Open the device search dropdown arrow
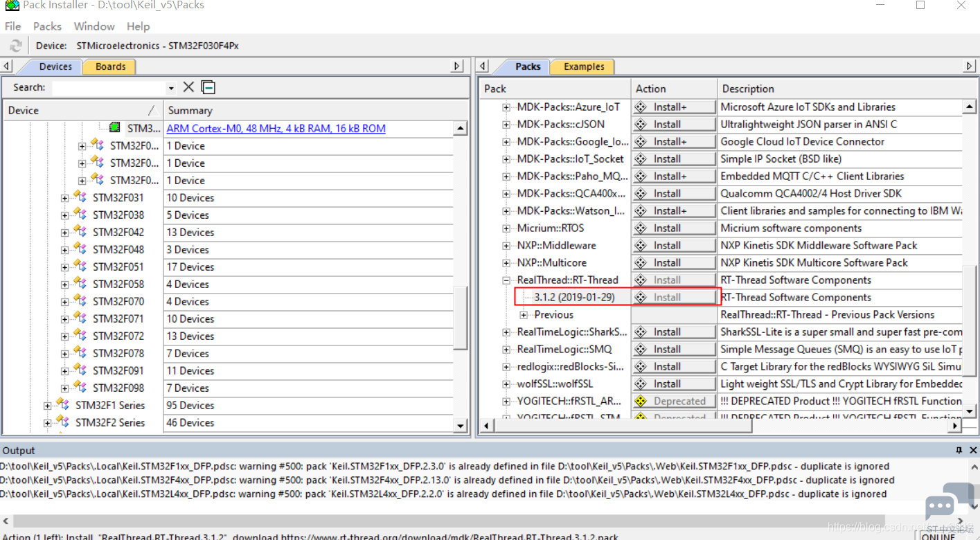 click(170, 88)
